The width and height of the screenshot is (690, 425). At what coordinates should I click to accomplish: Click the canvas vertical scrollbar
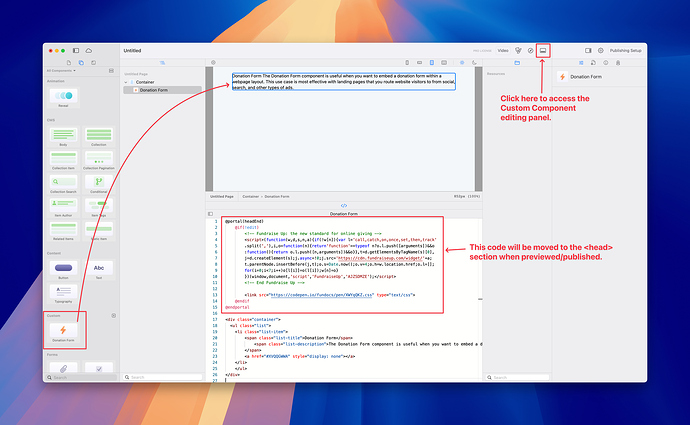pos(478,129)
